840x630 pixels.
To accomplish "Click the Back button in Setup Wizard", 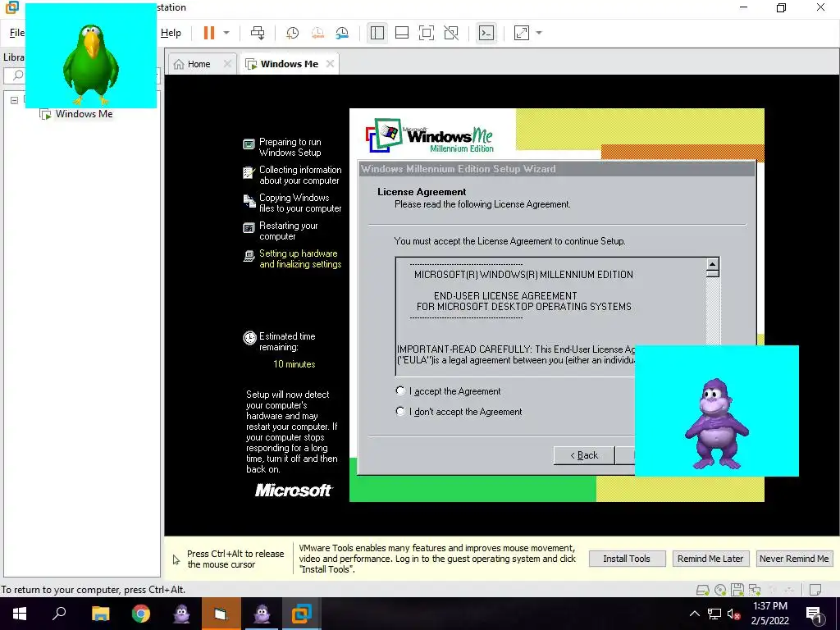I will pos(584,455).
